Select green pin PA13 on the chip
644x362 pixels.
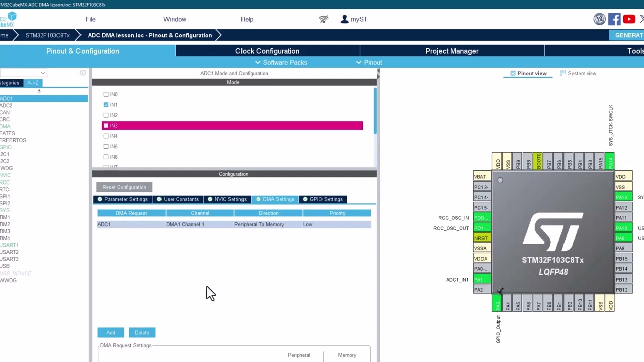[623, 197]
